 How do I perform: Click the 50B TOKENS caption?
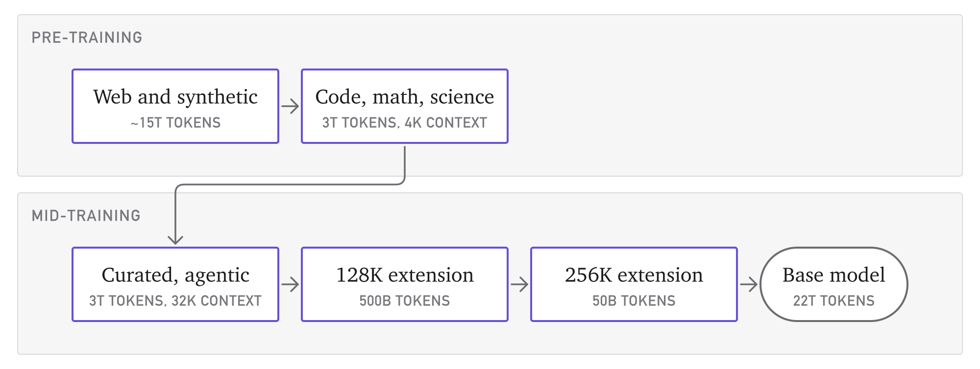tap(634, 301)
